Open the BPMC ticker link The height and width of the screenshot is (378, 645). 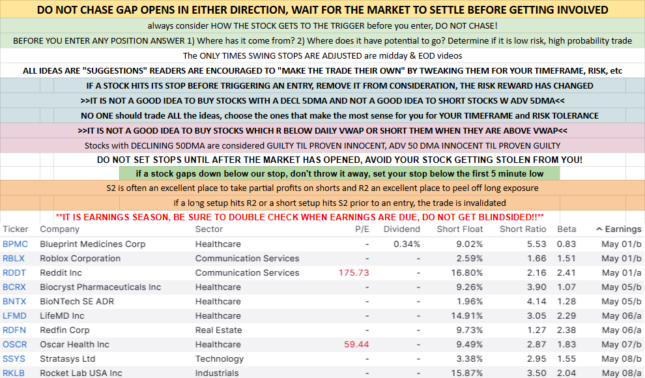15,244
